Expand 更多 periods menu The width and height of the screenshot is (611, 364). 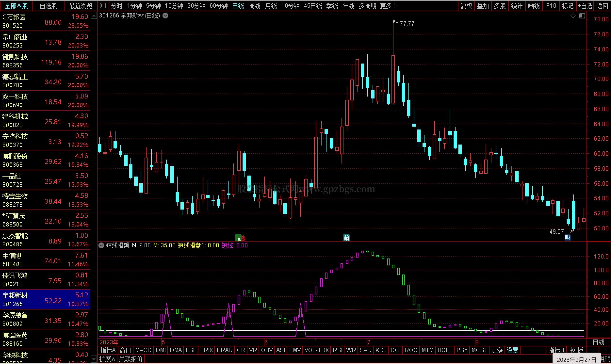click(x=388, y=6)
